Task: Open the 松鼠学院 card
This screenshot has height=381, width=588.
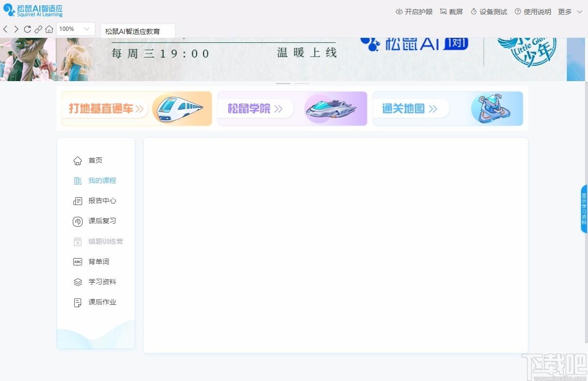Action: (292, 109)
